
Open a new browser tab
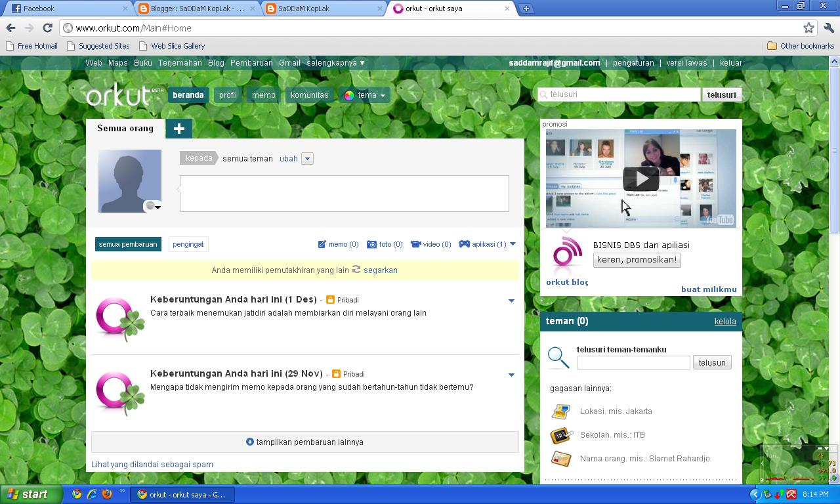click(x=526, y=9)
